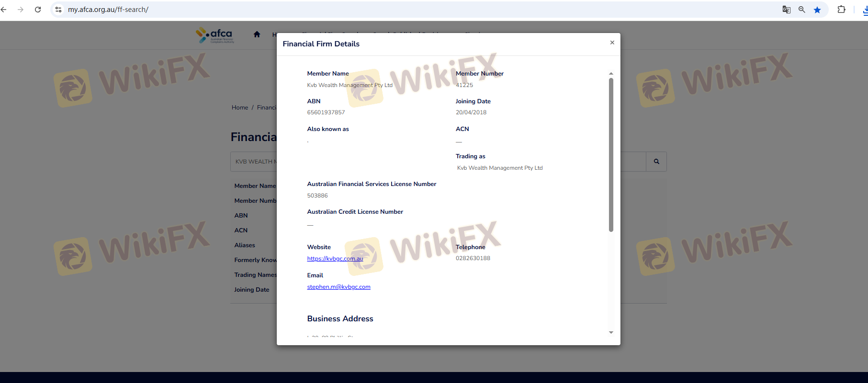Click the search magnifier button beside search field
Image resolution: width=868 pixels, height=383 pixels.
tap(656, 162)
